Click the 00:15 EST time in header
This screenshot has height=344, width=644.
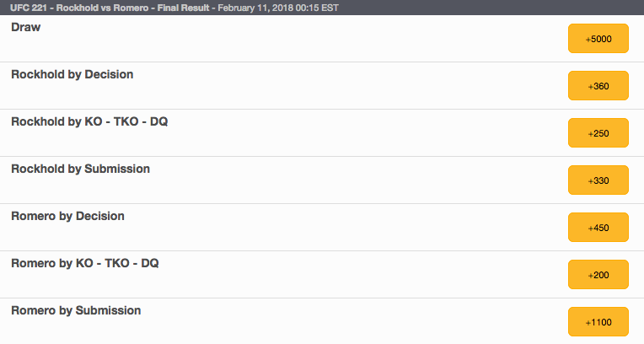tap(317, 8)
